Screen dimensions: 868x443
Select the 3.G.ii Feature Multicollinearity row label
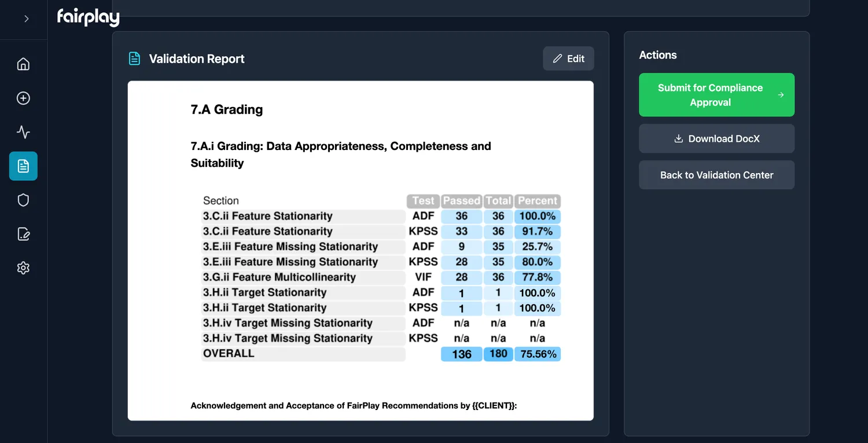coord(279,277)
